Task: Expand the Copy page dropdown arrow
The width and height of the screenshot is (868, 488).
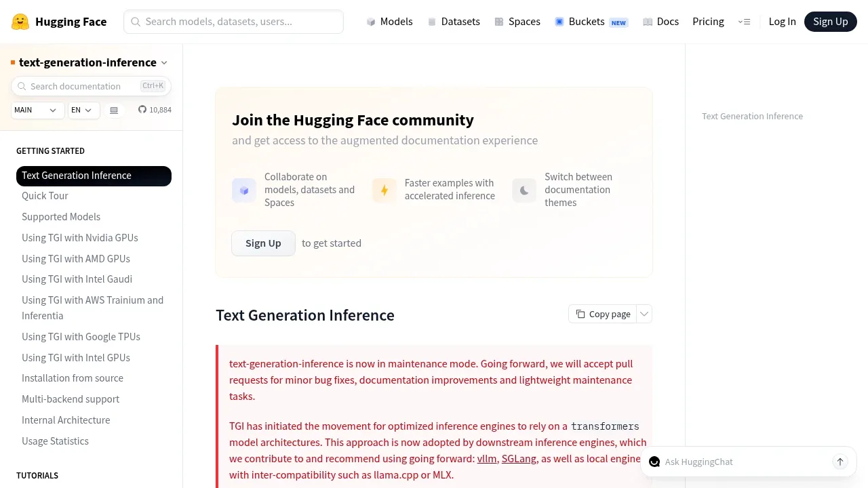Action: (644, 314)
